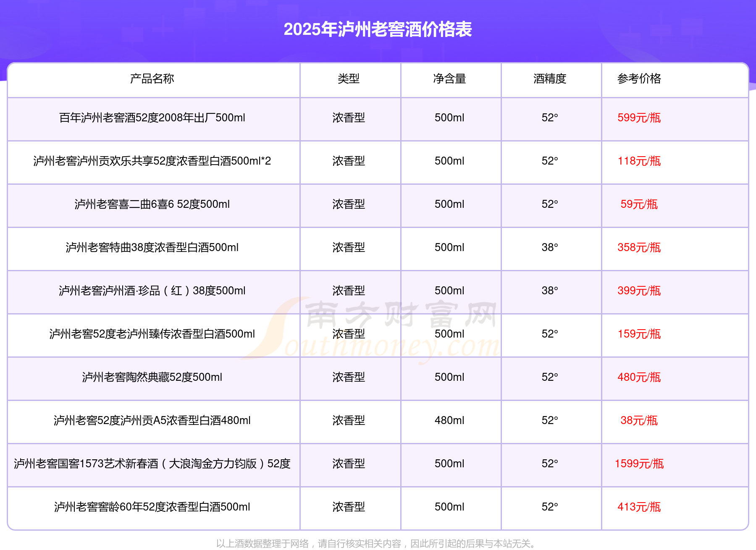Screen dimensions: 756x550
Task: Click "浓香型" in the 陶然典藏 row
Action: [349, 377]
